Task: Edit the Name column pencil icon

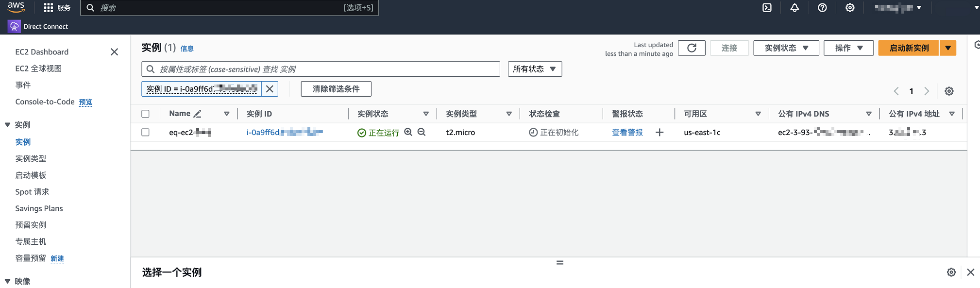Action: tap(197, 114)
